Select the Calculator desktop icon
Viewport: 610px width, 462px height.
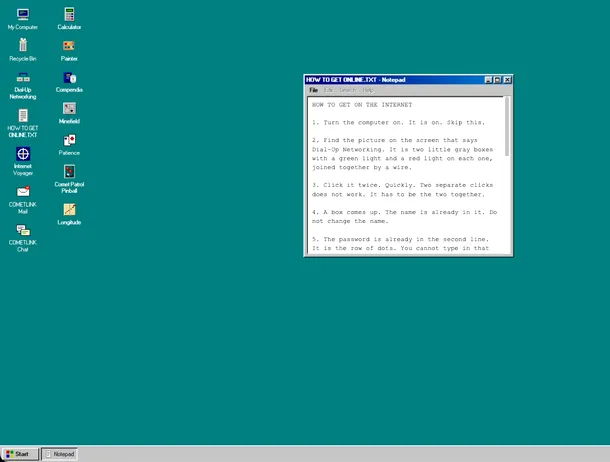[69, 19]
